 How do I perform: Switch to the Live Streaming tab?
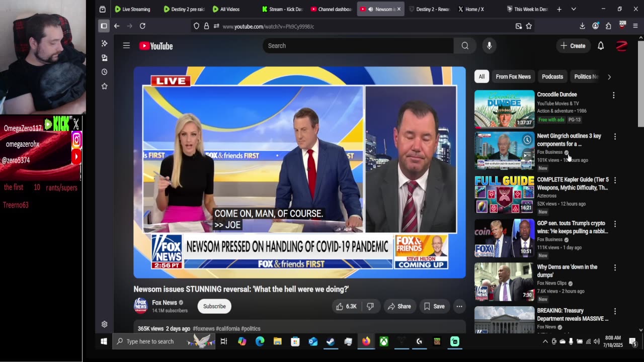pos(133,9)
